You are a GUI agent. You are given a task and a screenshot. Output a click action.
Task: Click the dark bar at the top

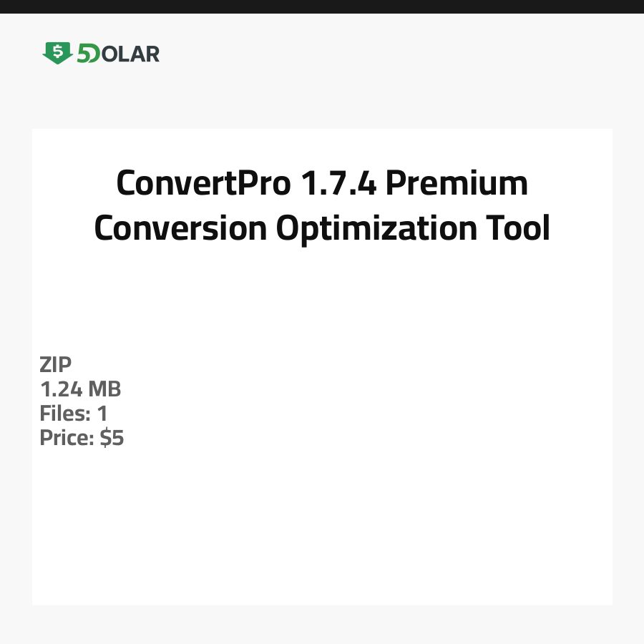pyautogui.click(x=322, y=6)
